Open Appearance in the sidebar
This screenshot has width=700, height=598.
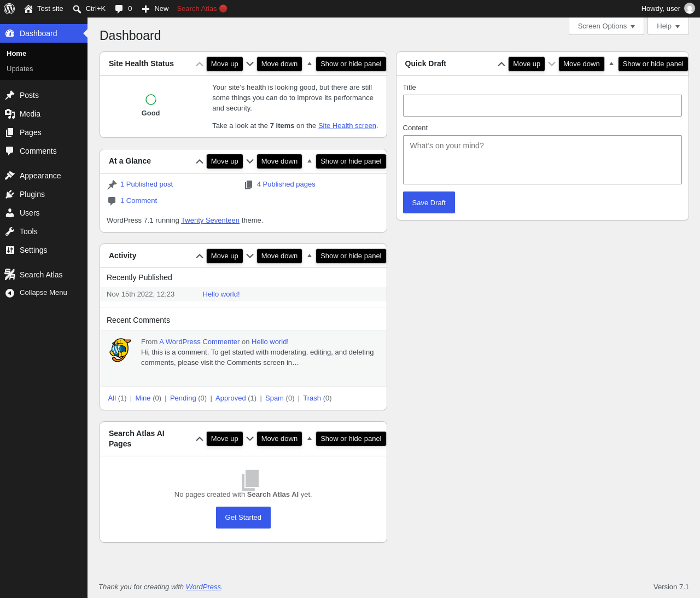44,176
